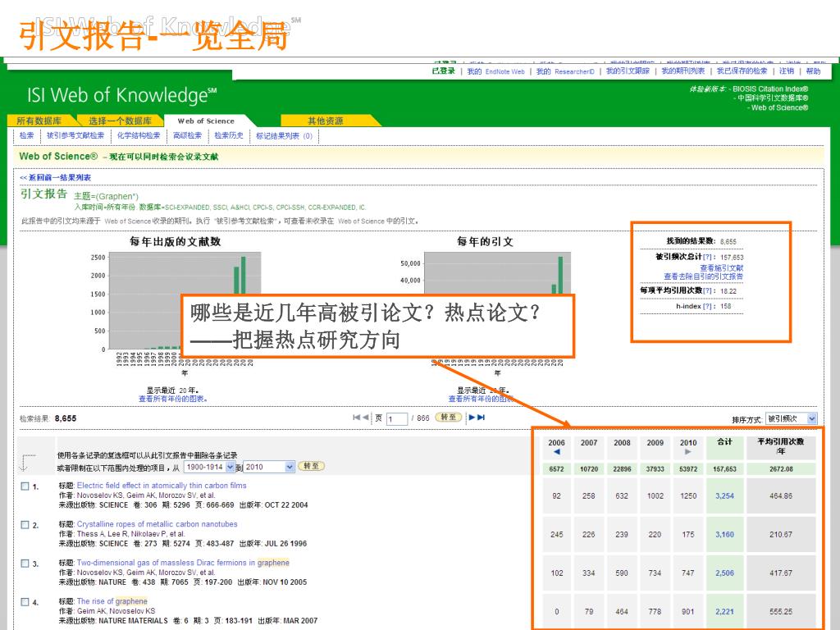The image size is (840, 630).
Task: Jump to the last results page icon
Action: click(x=481, y=418)
